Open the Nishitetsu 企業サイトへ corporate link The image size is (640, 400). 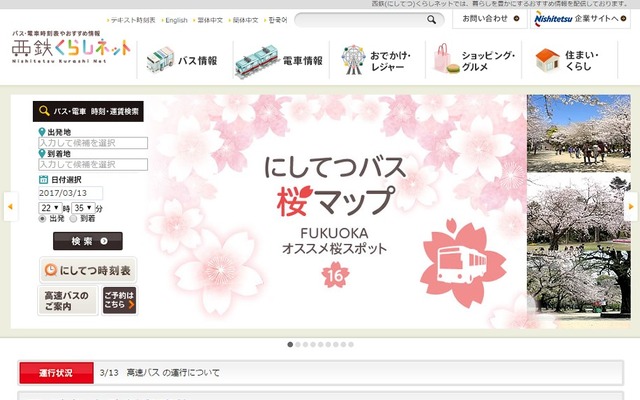coord(580,19)
